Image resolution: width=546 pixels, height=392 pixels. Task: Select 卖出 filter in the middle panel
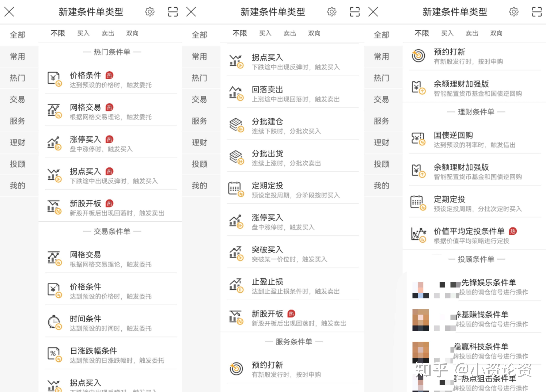[290, 33]
